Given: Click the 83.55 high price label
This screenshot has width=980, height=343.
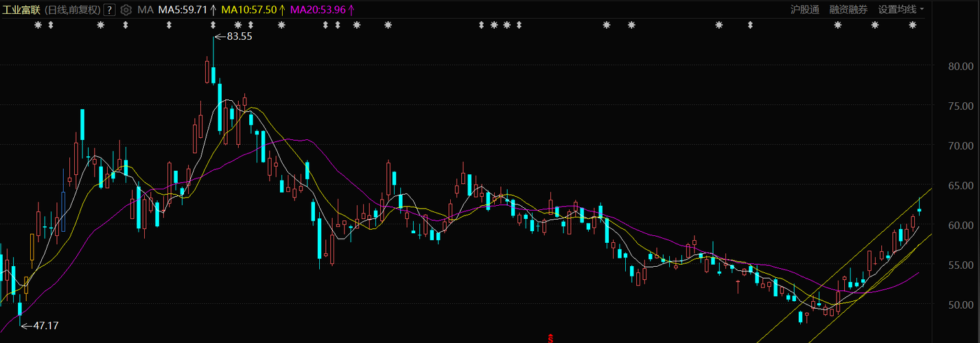Looking at the screenshot, I should click(x=240, y=36).
